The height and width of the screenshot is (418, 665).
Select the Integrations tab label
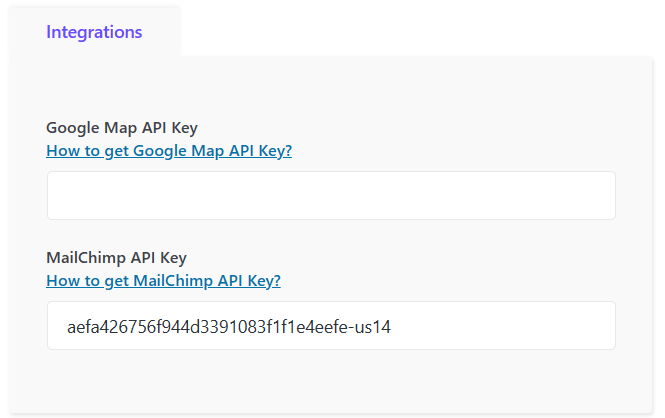click(x=94, y=32)
